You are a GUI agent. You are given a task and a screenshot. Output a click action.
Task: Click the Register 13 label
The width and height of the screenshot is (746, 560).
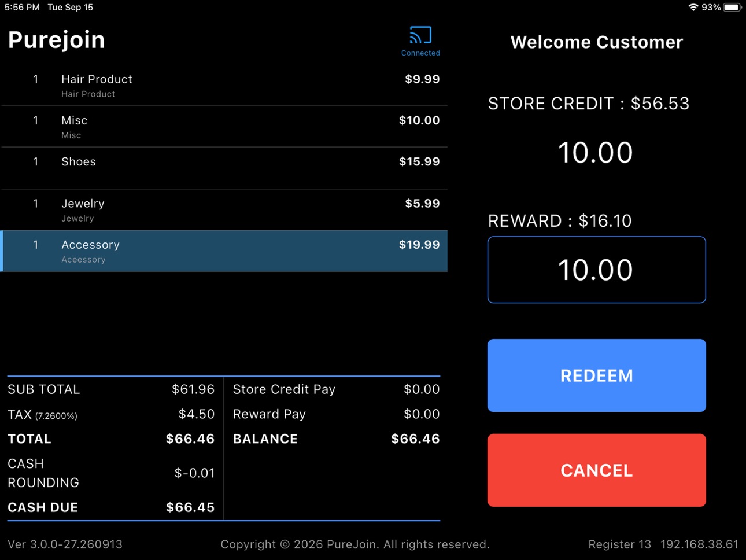tap(619, 544)
